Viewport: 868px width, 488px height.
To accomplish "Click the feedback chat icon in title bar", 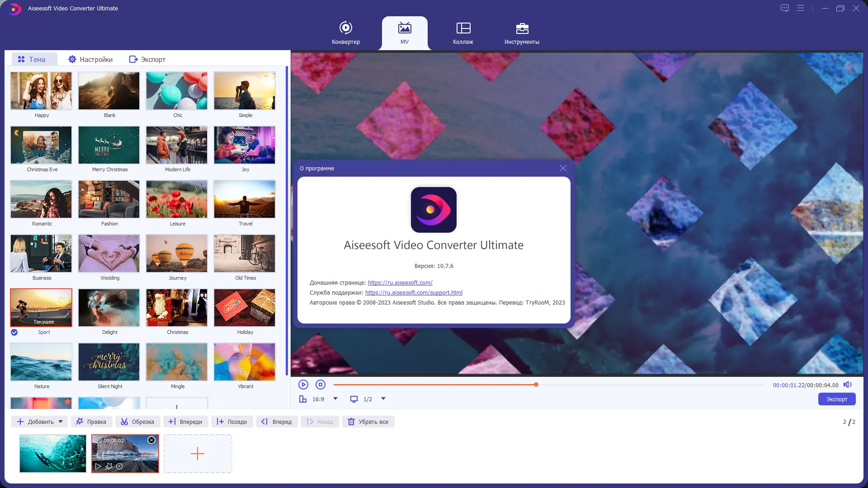I will click(x=785, y=8).
